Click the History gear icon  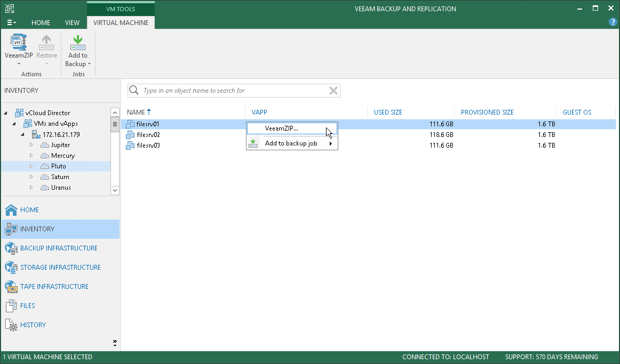tap(11, 325)
